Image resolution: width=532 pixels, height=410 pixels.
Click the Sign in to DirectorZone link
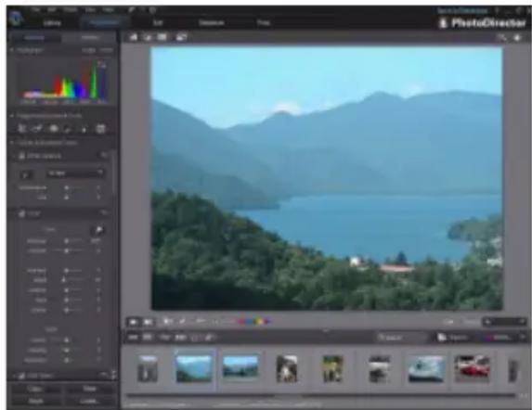pyautogui.click(x=462, y=11)
